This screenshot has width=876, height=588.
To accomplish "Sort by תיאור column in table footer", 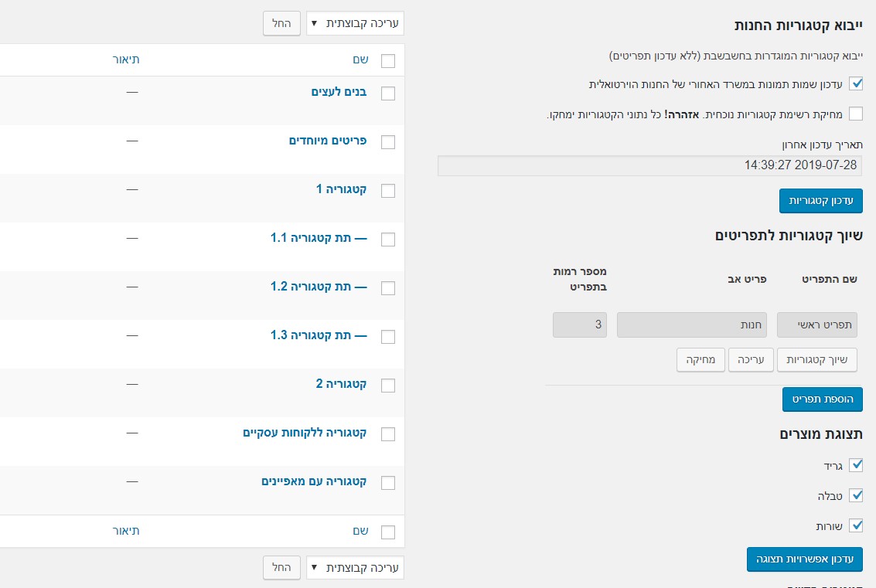I will click(x=126, y=531).
